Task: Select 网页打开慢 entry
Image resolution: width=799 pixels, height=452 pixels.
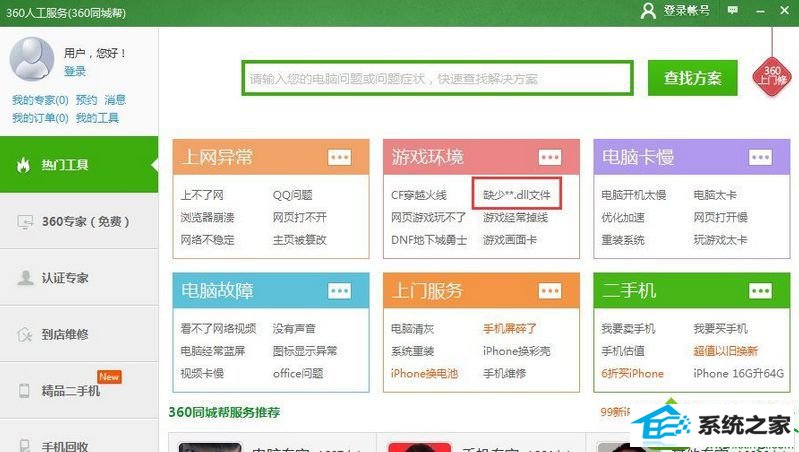Action: pyautogui.click(x=721, y=218)
